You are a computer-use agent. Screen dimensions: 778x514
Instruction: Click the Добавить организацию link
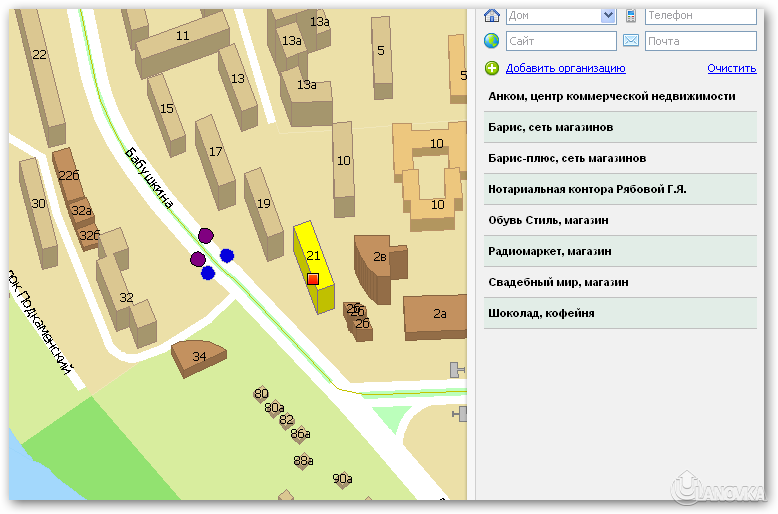(565, 68)
